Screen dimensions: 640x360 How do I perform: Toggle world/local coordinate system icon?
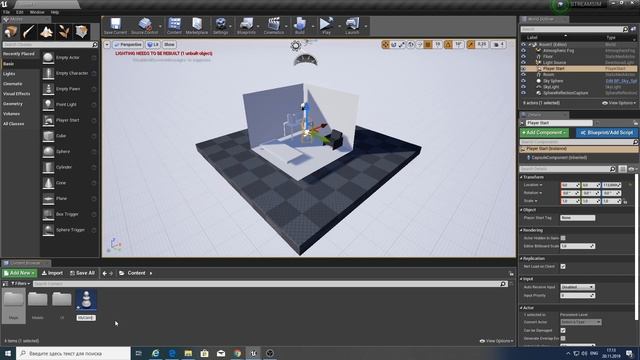411,44
